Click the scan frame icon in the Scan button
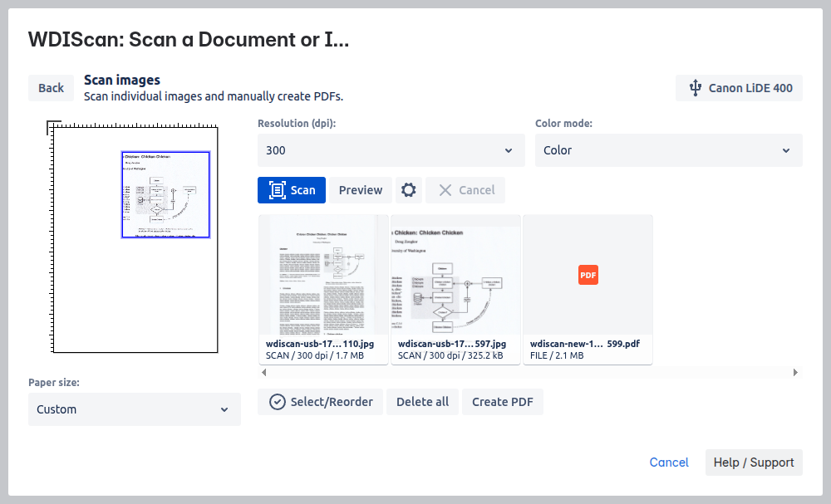 point(278,190)
